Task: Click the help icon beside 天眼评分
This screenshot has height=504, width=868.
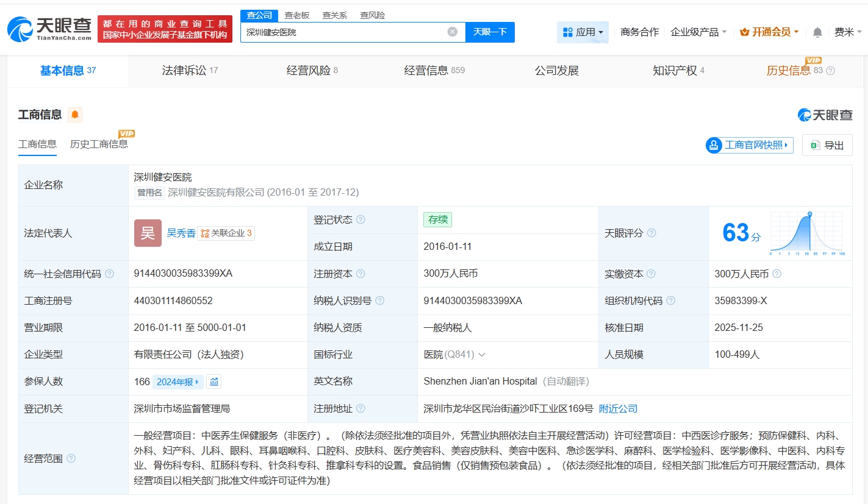Action: tap(651, 233)
